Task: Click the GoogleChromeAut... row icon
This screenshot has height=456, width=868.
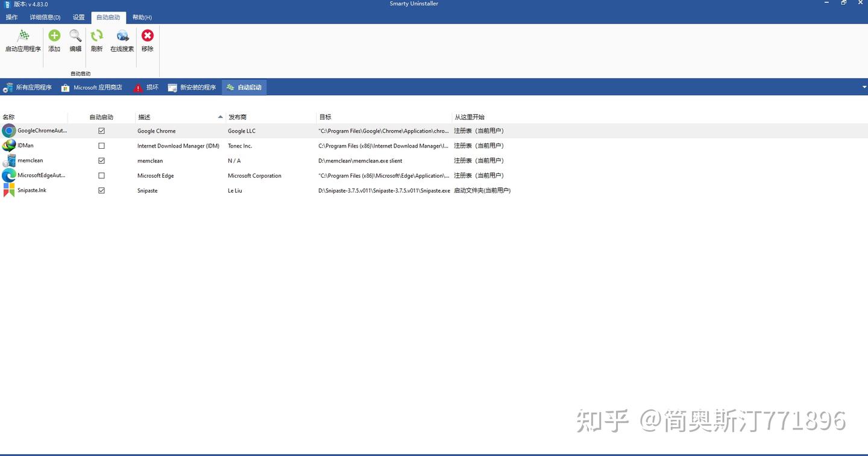Action: point(8,131)
